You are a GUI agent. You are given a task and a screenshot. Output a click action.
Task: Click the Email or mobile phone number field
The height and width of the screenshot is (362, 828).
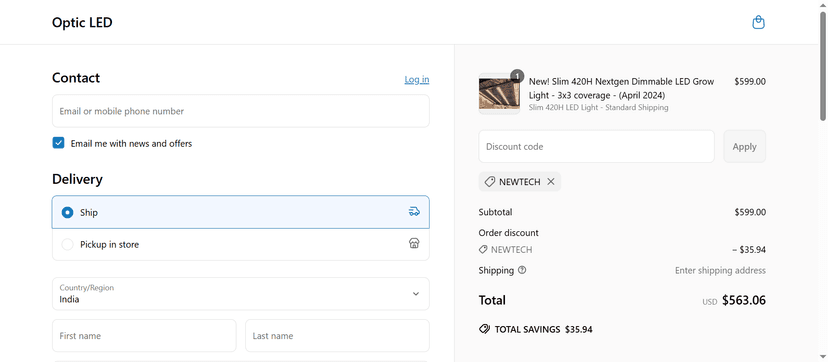[x=240, y=111]
